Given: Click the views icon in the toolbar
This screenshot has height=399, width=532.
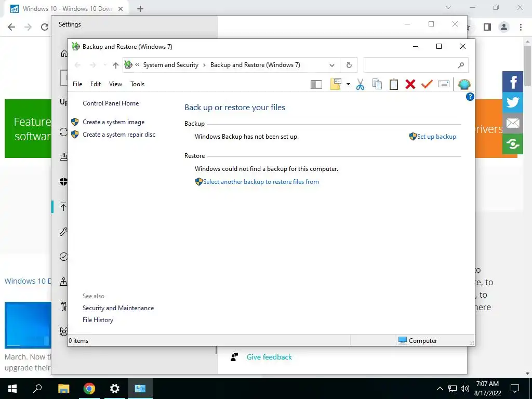Looking at the screenshot, I should coord(336,84).
